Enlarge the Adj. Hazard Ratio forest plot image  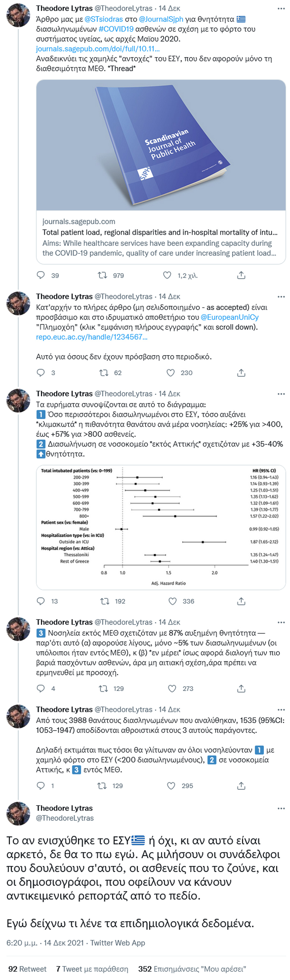161,527
